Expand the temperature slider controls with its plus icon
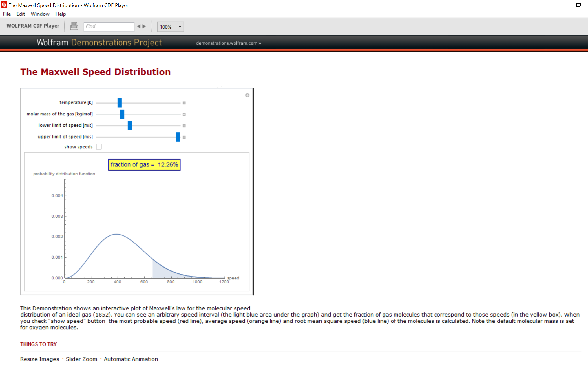The width and height of the screenshot is (588, 367). point(184,103)
